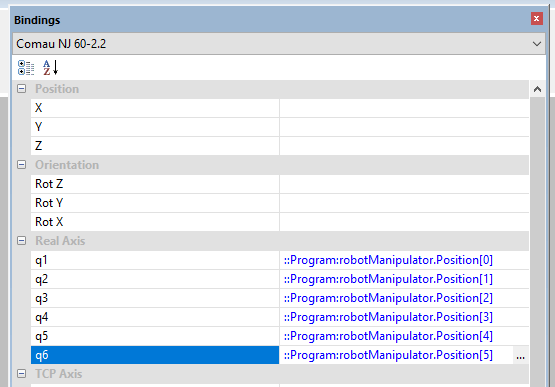Collapse the Orientation category

click(22, 165)
